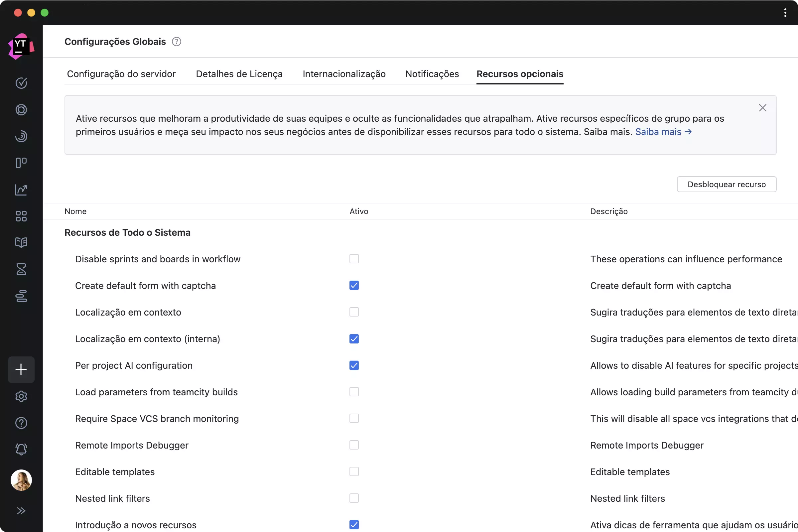Switch to Notificações tab
Image resolution: width=798 pixels, height=532 pixels.
[x=432, y=73]
